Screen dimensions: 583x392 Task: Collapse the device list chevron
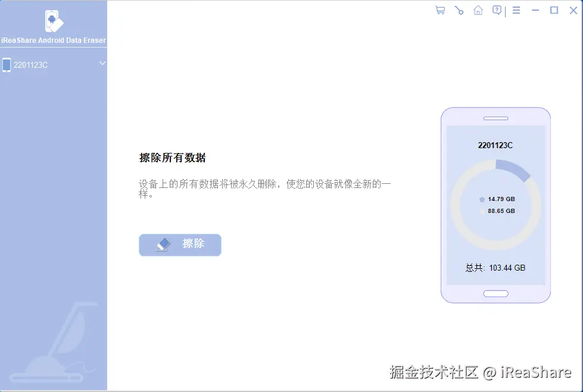click(x=102, y=63)
